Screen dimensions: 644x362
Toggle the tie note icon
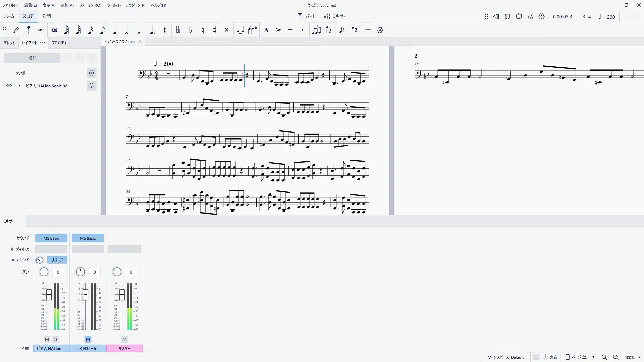[240, 30]
